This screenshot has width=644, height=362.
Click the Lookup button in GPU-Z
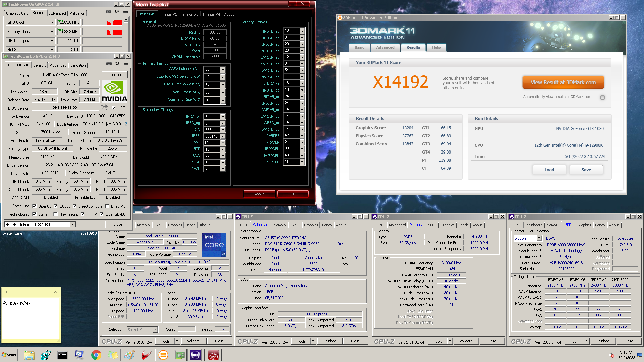[115, 75]
